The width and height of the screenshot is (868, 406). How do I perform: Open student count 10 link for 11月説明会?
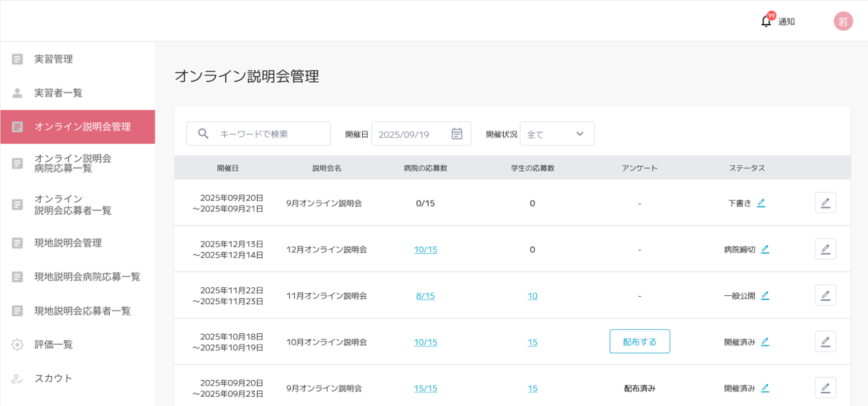(532, 295)
